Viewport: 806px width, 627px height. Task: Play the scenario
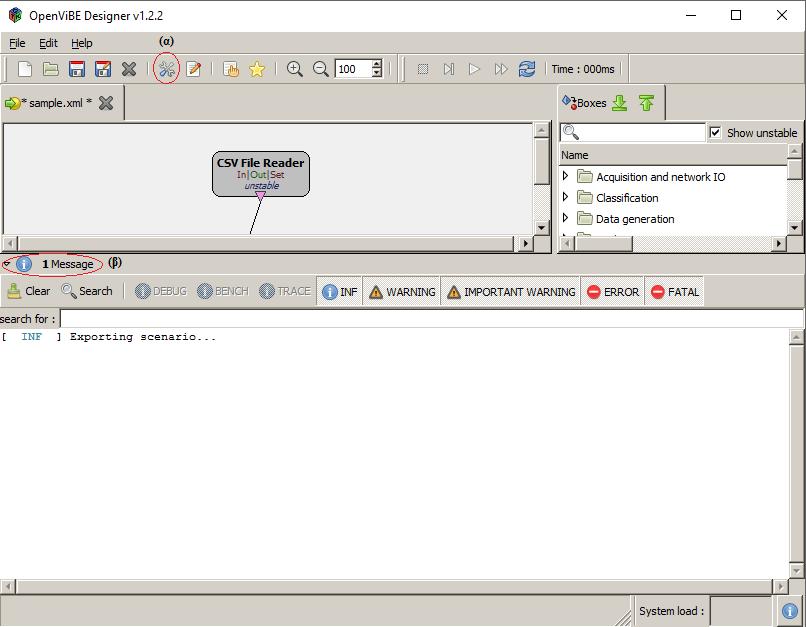pyautogui.click(x=474, y=69)
